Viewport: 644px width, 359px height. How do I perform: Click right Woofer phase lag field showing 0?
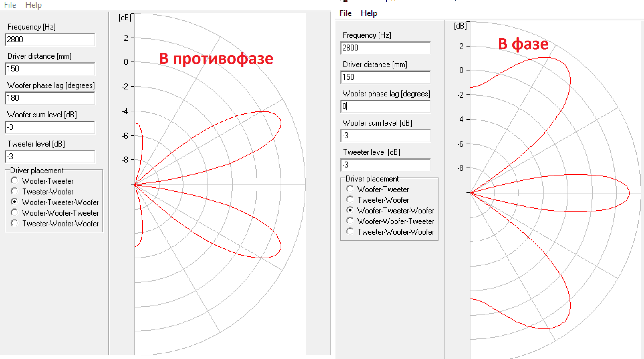pos(385,106)
